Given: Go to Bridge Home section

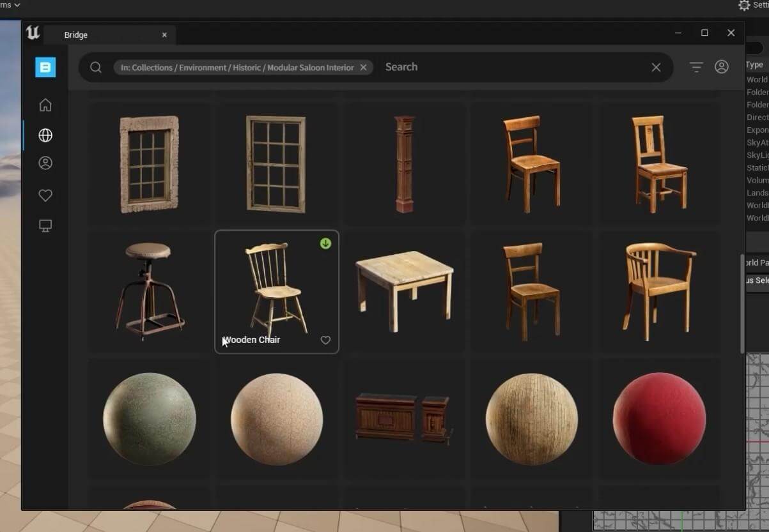Looking at the screenshot, I should (x=45, y=105).
